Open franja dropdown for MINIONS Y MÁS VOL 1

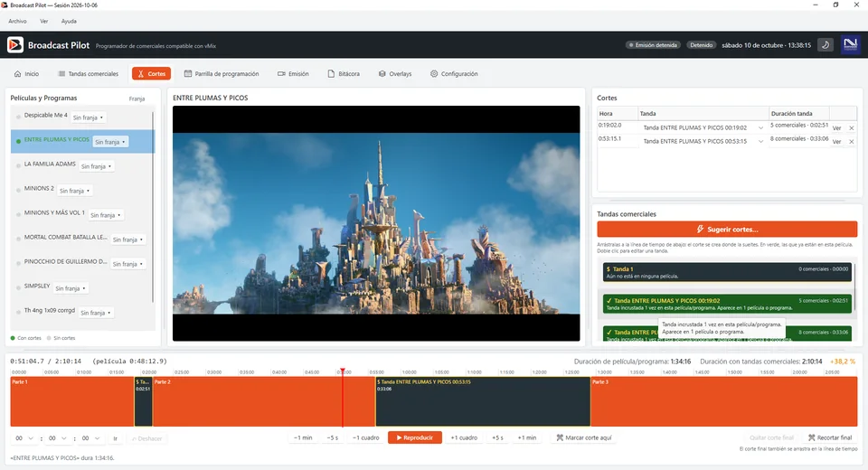[106, 215]
